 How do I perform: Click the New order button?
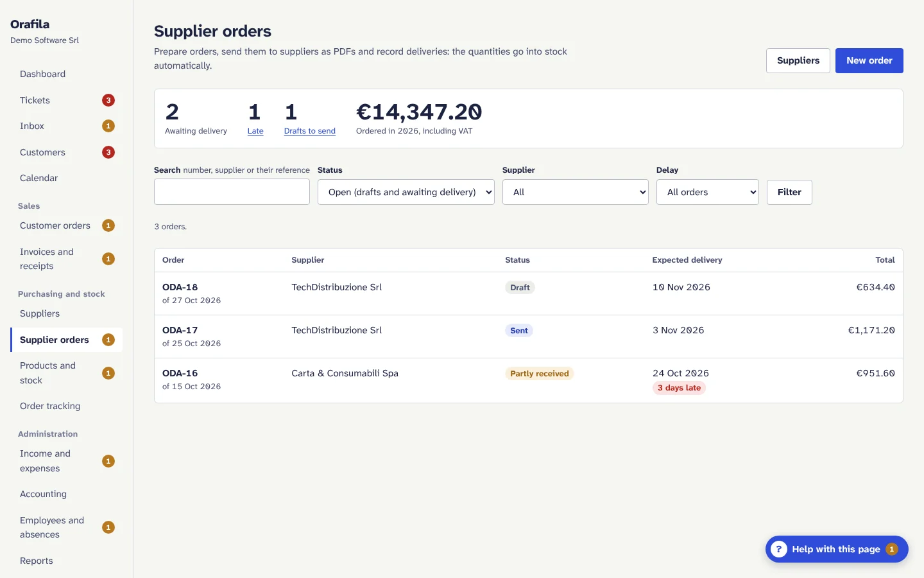[x=869, y=60]
